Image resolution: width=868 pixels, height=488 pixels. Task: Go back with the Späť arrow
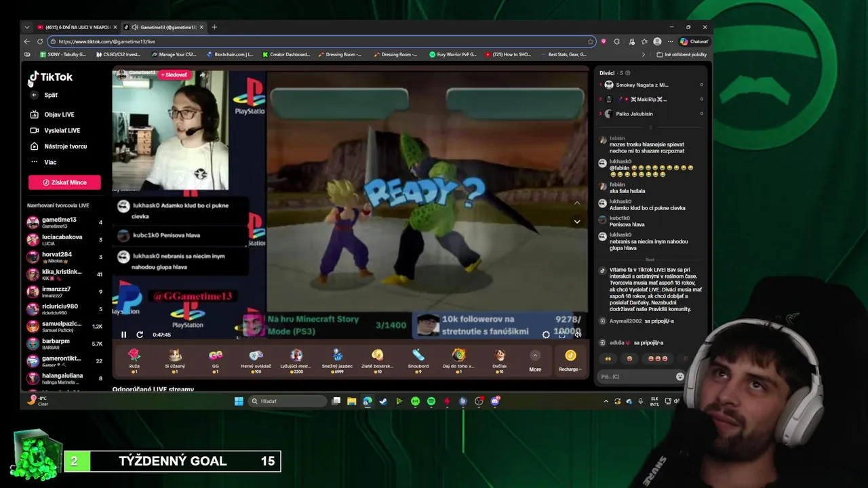click(34, 95)
